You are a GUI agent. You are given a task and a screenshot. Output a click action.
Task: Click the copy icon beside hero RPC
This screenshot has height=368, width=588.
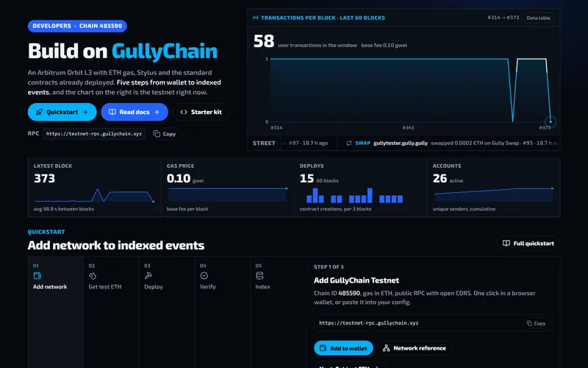tap(157, 134)
